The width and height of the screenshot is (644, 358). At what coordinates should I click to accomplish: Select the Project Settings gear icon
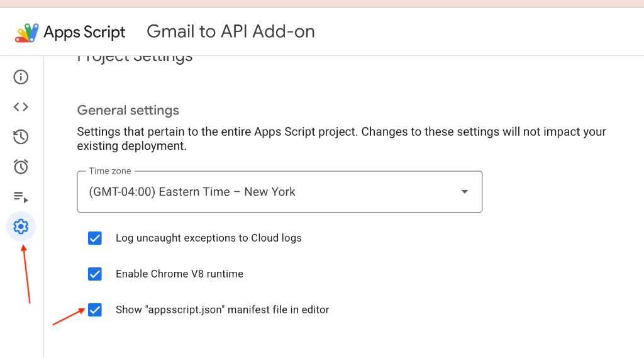click(x=21, y=227)
